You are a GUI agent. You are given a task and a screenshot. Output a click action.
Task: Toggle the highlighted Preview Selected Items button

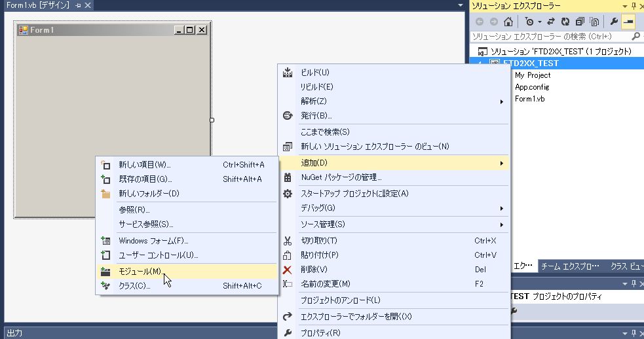click(628, 22)
